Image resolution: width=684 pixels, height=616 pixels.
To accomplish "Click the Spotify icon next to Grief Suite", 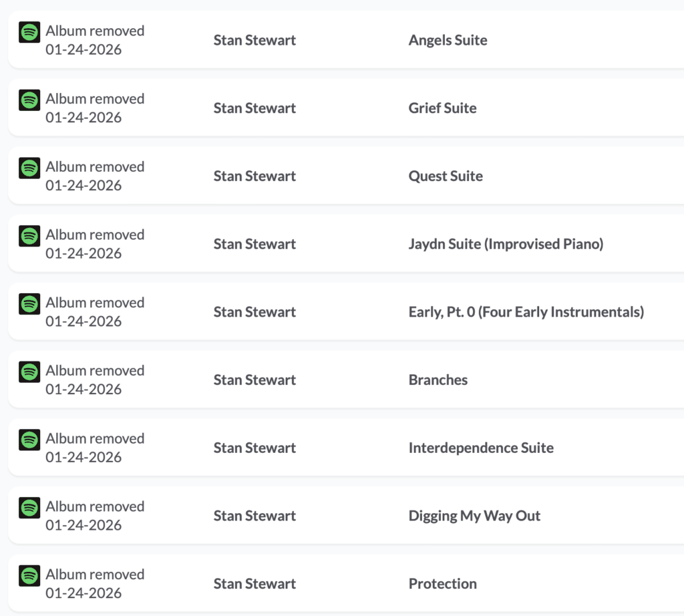I will pos(29,100).
